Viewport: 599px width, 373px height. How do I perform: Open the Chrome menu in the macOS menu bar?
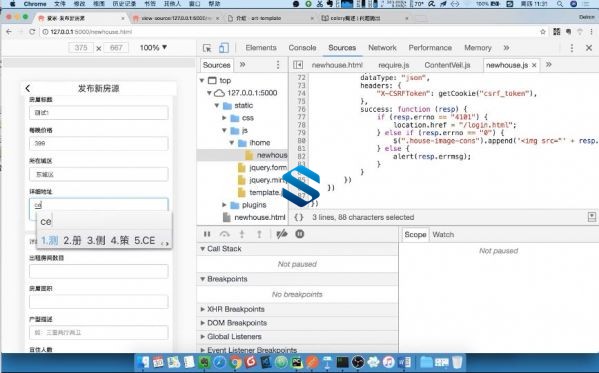tap(35, 4)
